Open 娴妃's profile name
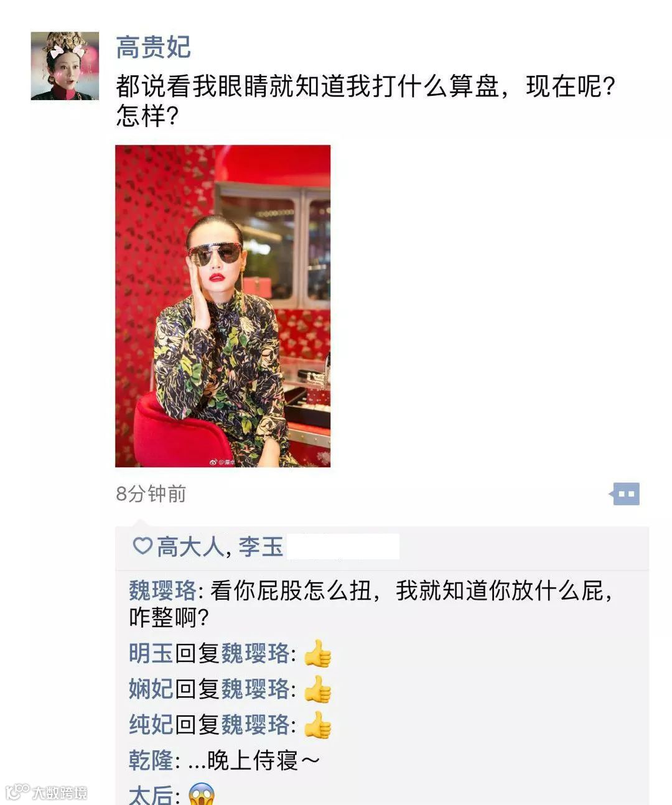This screenshot has height=805, width=672. pos(151,689)
